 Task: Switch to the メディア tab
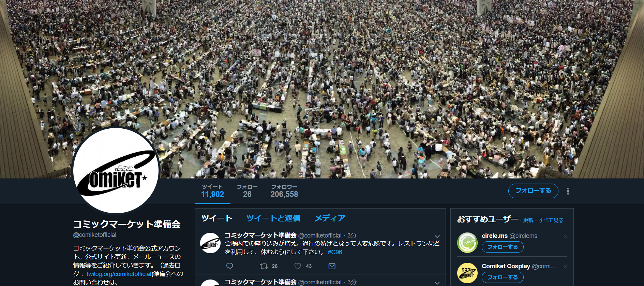click(330, 218)
